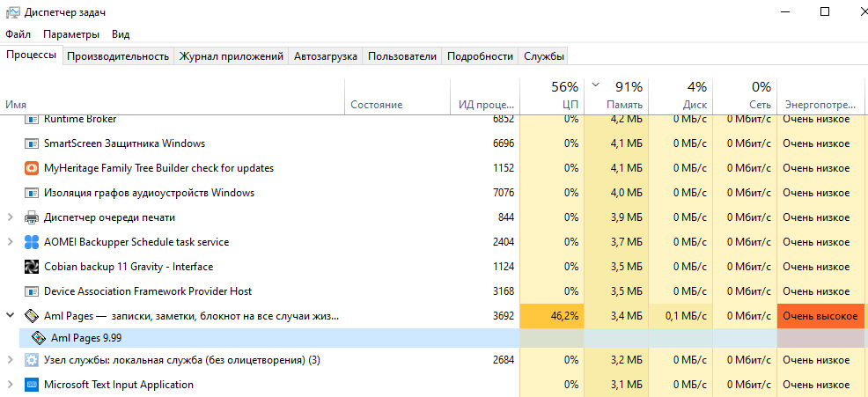Viewport: 868px width, 397px height.
Task: Open the Параметры menu
Action: click(x=71, y=34)
